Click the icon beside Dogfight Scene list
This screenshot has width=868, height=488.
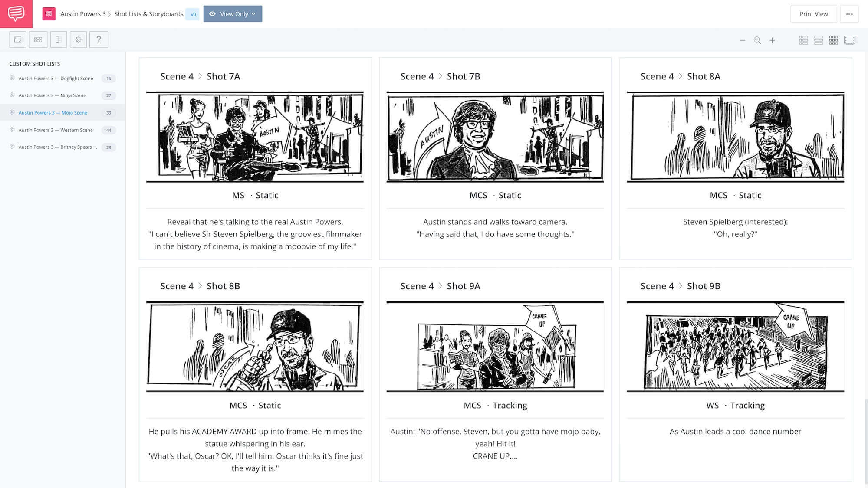pos(12,78)
